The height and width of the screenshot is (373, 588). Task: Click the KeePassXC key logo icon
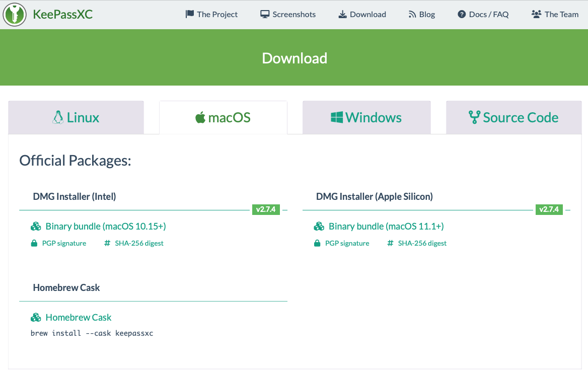15,14
